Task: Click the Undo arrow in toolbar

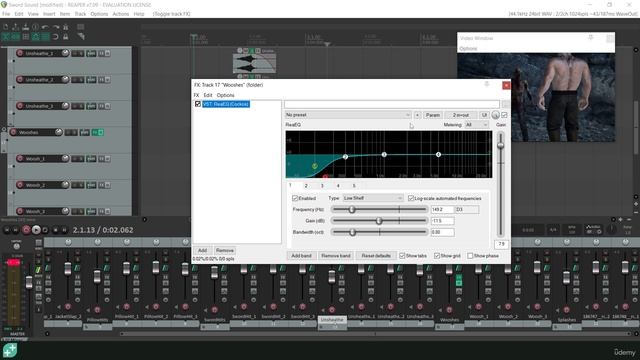Action: coord(45,27)
